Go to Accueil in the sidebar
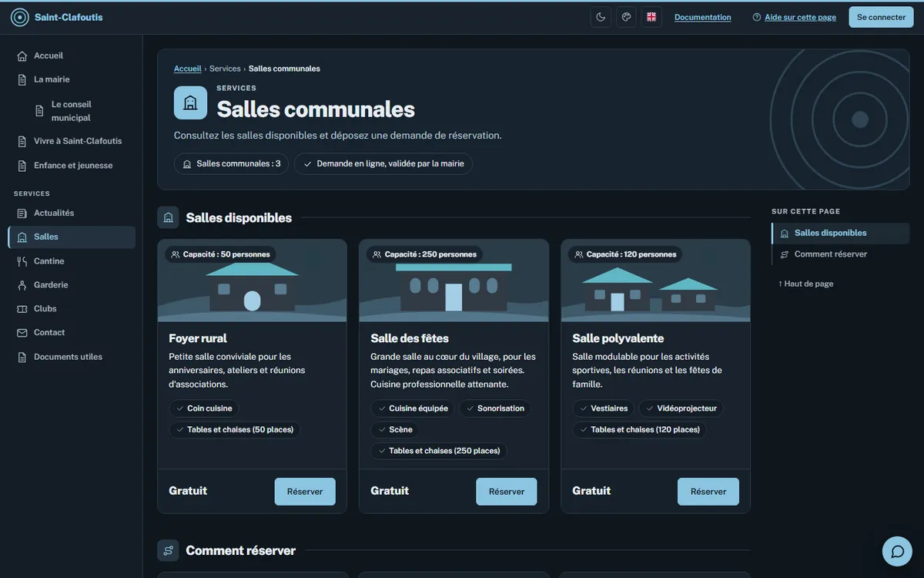 (x=72, y=55)
